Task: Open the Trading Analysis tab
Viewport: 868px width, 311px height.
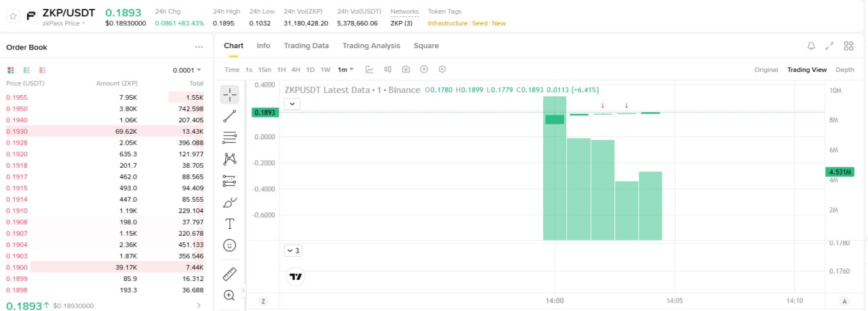Action: click(371, 45)
